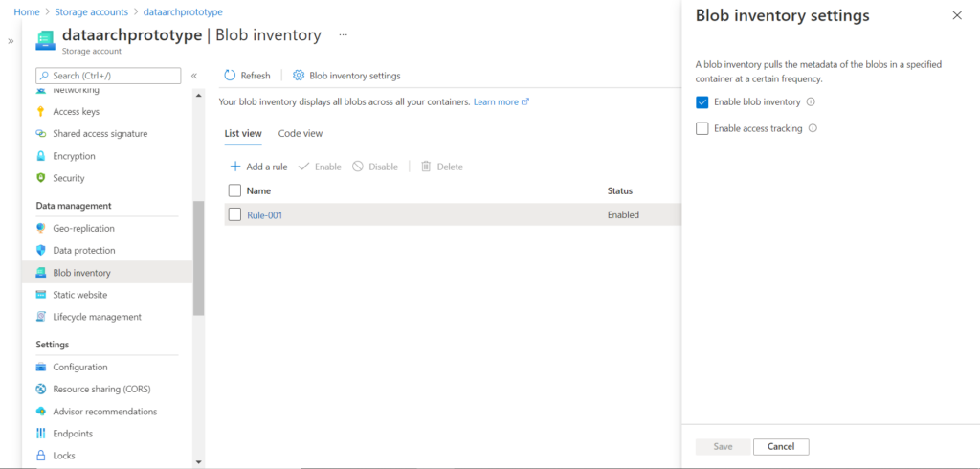Click the Settings section heading

click(x=53, y=345)
